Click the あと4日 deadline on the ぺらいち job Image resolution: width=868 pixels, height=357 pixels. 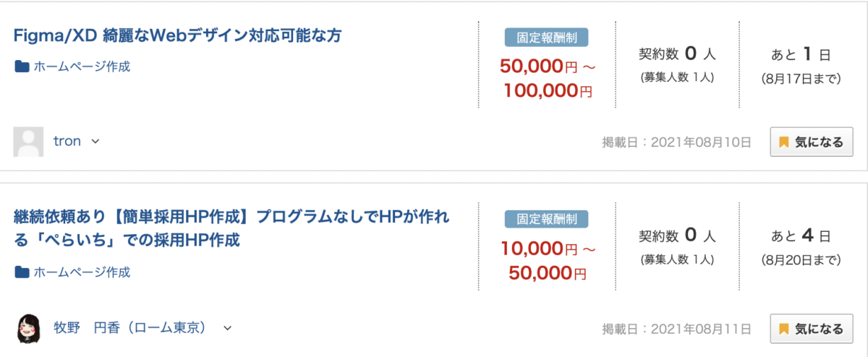tap(801, 236)
